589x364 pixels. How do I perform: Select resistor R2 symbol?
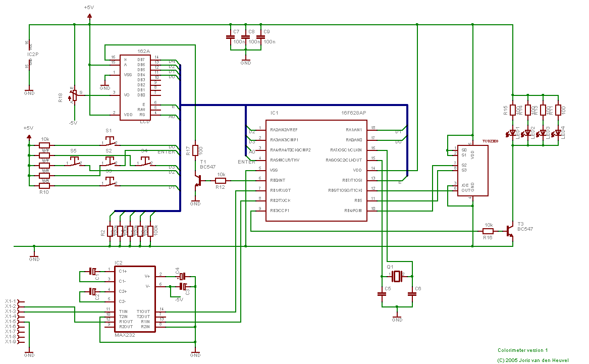[x=110, y=231]
